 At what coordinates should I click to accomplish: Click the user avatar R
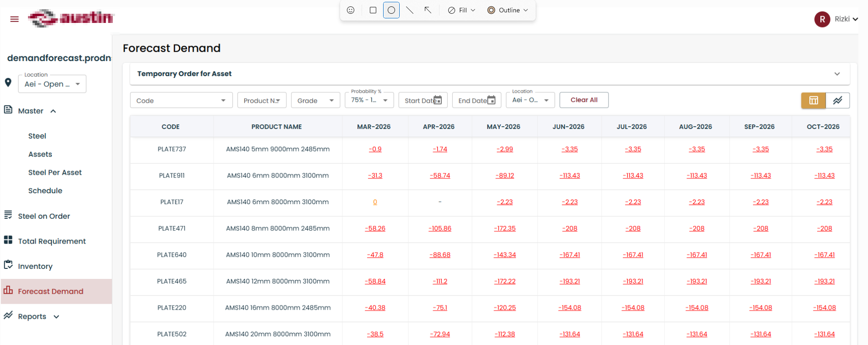click(822, 19)
